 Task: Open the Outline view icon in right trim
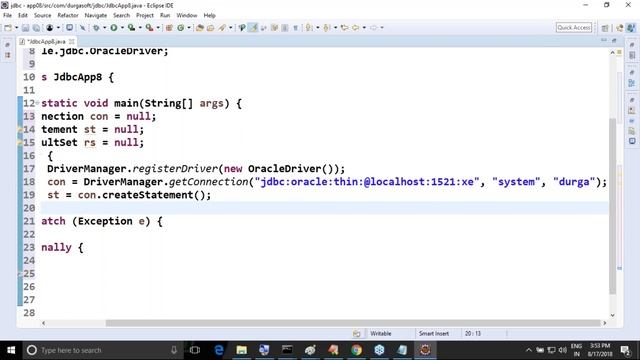pos(632,83)
